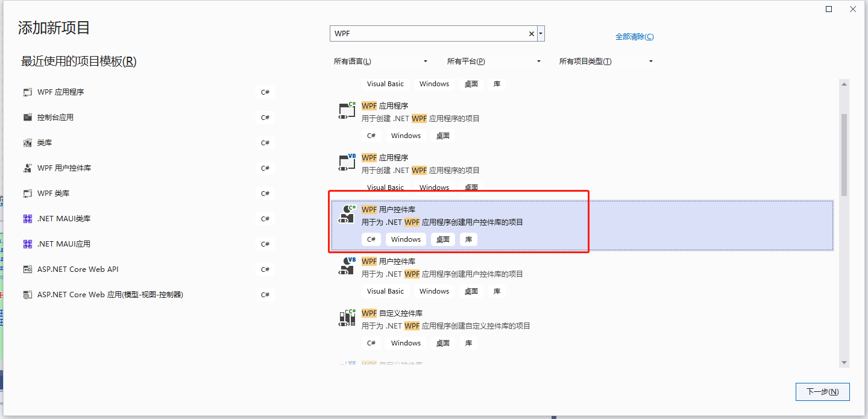Open the 所有语言 filter dropdown
Image resolution: width=868 pixels, height=419 pixels.
(x=380, y=61)
